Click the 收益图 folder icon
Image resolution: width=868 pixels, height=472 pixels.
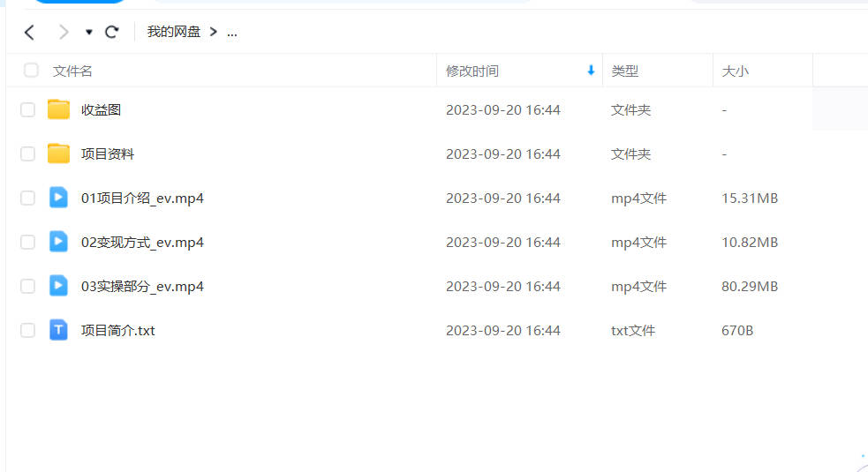[x=58, y=109]
